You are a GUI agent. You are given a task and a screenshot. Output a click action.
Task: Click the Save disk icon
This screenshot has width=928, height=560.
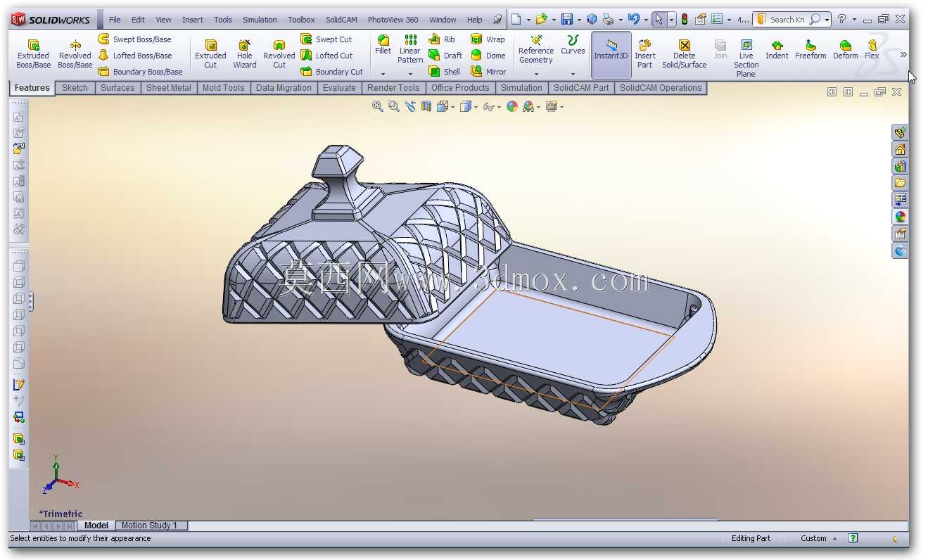point(566,19)
